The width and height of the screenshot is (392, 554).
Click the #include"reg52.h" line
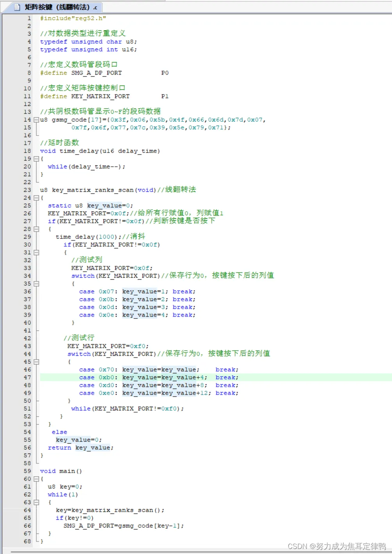[73, 18]
